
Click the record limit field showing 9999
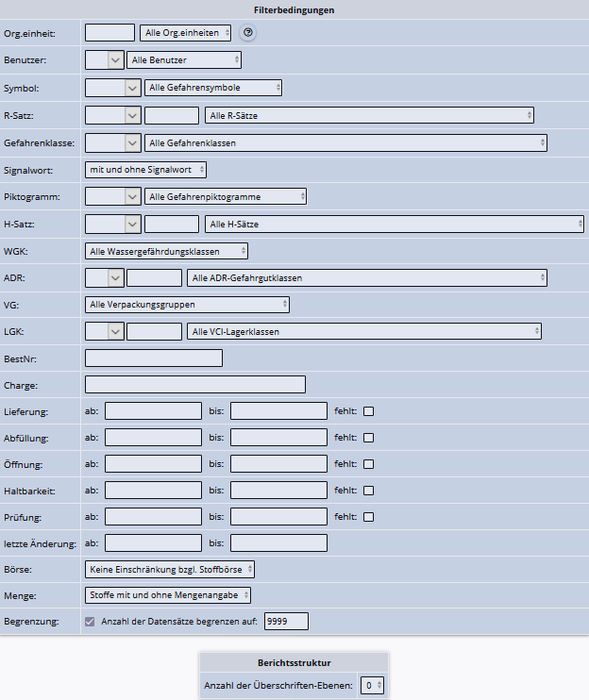pyautogui.click(x=286, y=622)
